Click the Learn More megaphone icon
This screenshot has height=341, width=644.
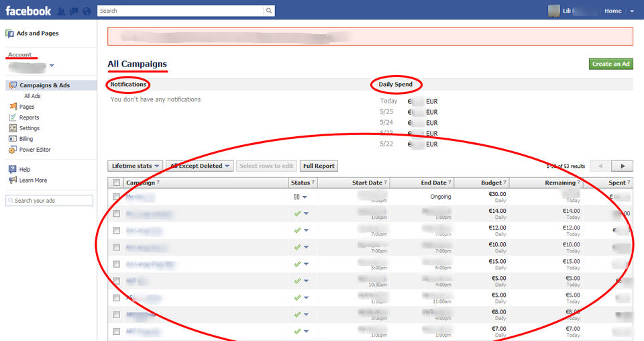(13, 180)
